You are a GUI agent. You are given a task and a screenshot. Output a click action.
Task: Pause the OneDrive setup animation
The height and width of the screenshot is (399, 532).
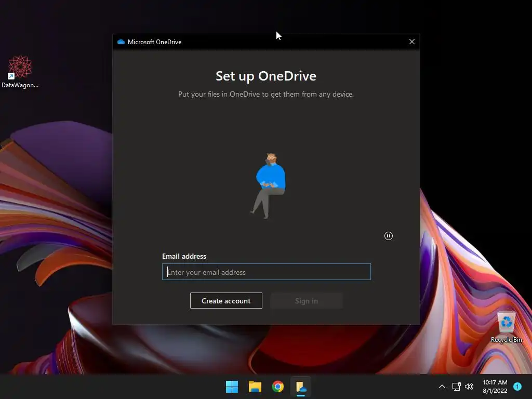point(389,236)
